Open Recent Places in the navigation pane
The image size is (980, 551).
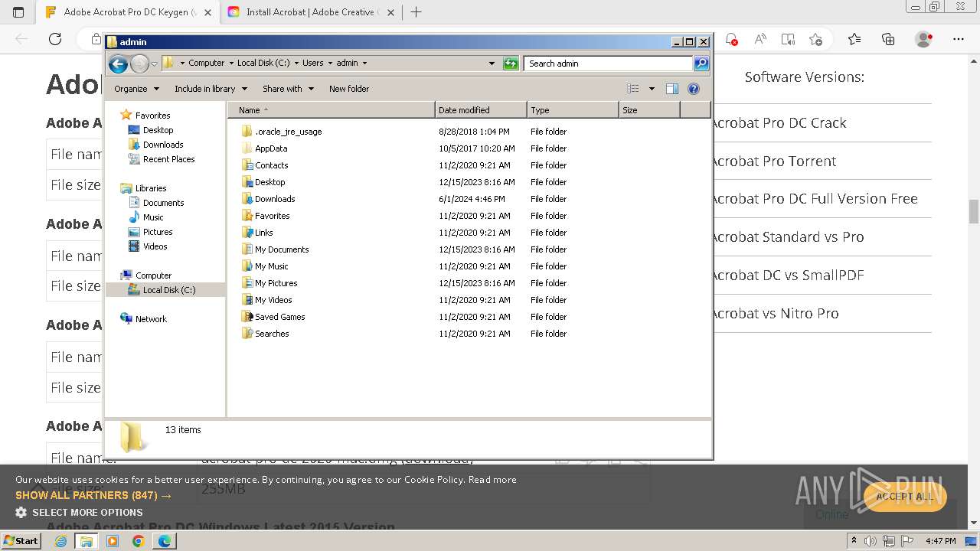coord(161,159)
